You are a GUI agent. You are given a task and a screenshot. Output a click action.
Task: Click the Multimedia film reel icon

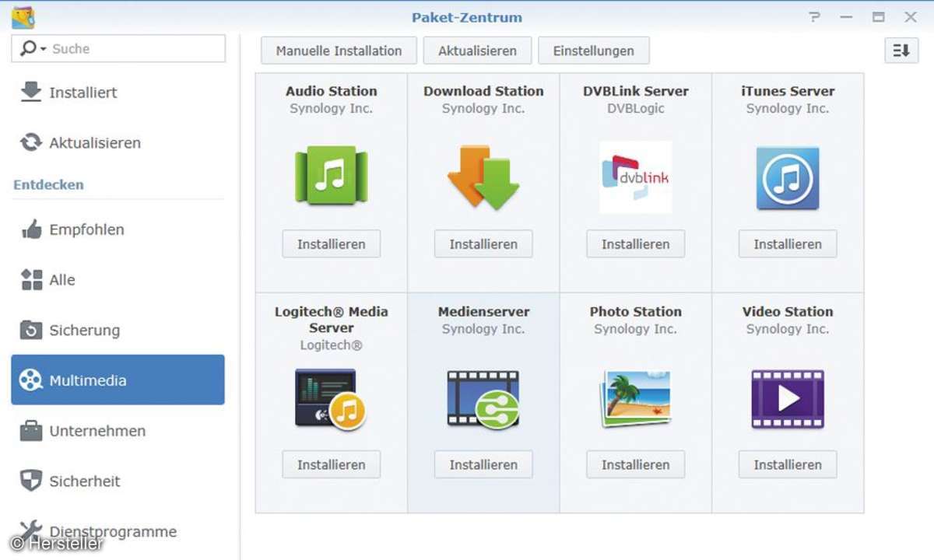31,380
